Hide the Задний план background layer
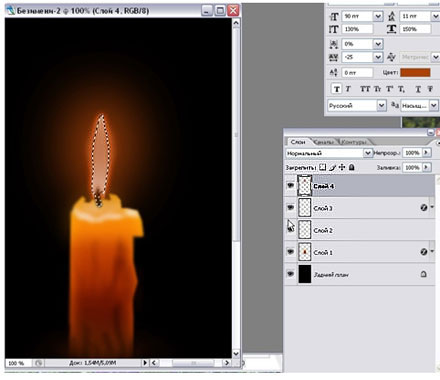The height and width of the screenshot is (380, 440). click(291, 274)
